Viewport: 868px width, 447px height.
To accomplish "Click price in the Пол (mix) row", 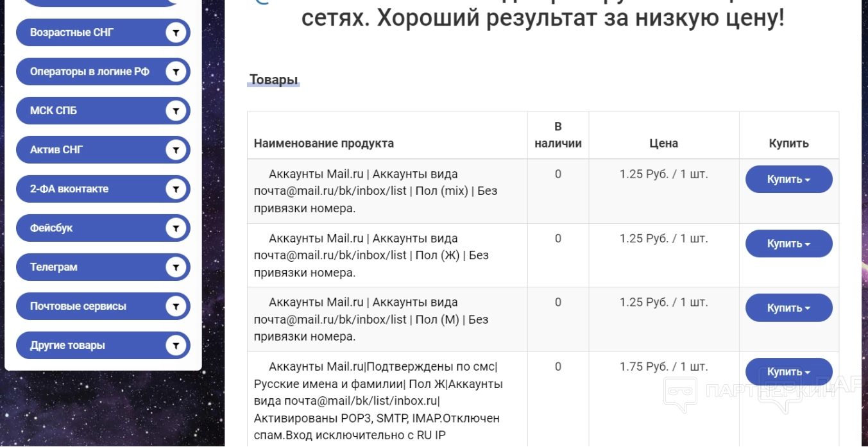I will [664, 174].
